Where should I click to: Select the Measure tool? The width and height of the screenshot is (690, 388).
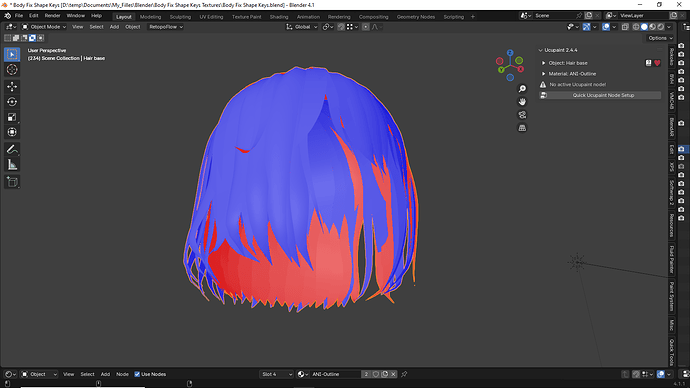coord(12,165)
